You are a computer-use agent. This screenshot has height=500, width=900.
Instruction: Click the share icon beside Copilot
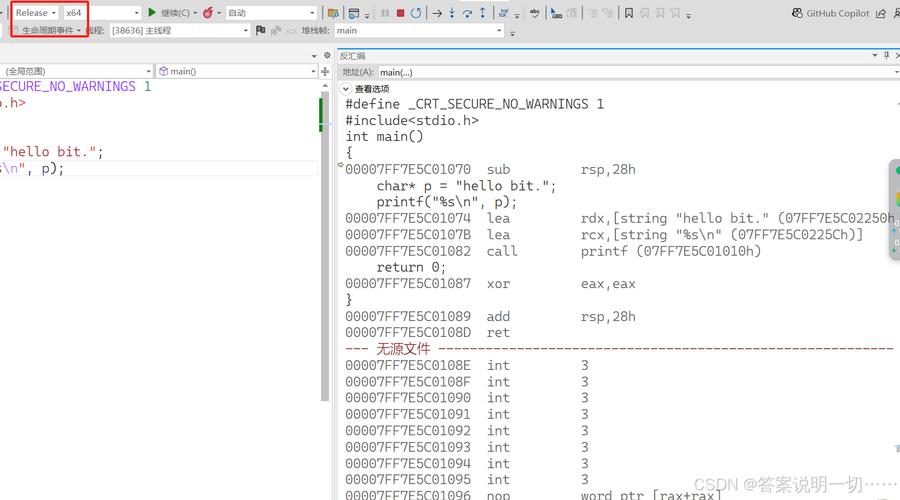(881, 13)
